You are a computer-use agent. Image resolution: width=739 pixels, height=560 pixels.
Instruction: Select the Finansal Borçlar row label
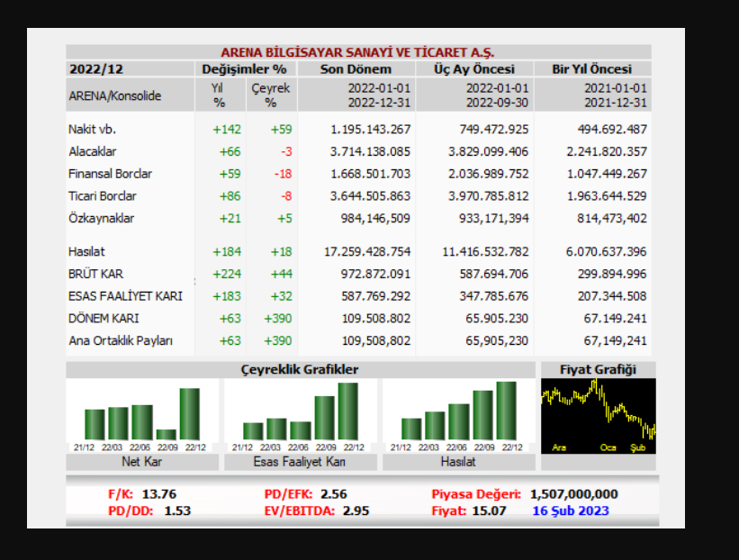click(110, 174)
